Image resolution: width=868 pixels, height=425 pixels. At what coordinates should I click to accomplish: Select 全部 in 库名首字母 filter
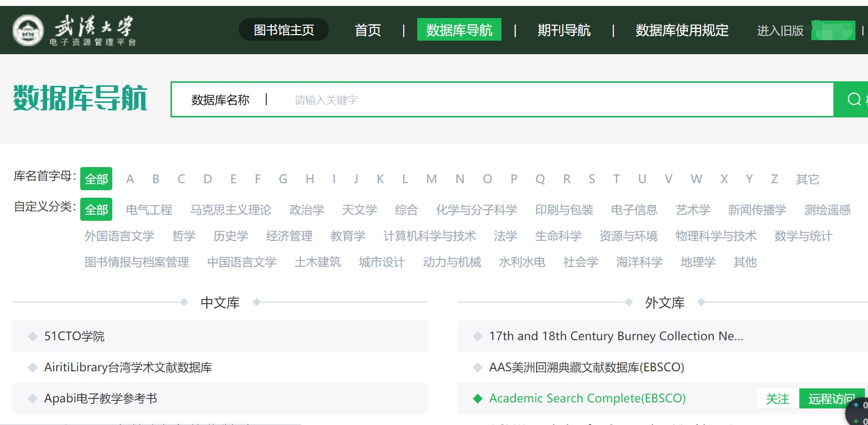coord(96,179)
